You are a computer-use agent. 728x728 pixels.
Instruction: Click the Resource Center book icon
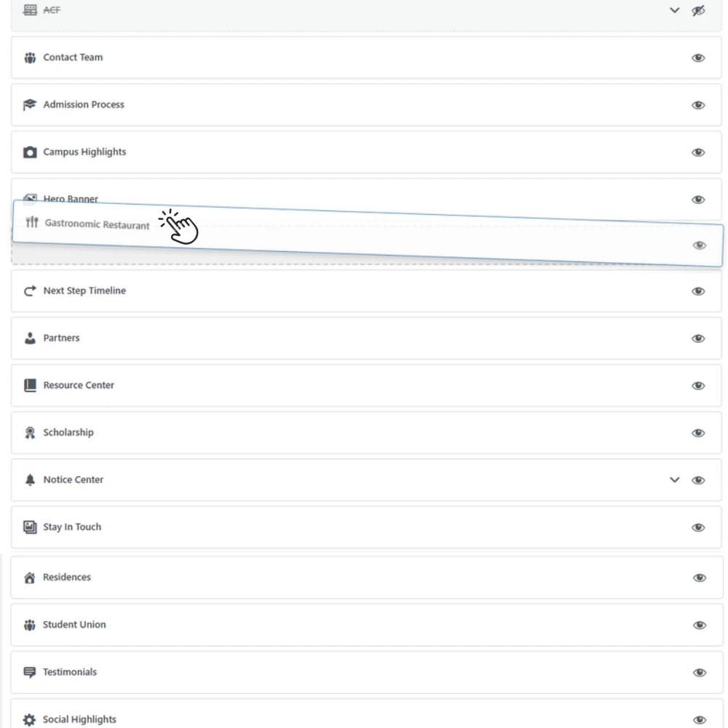[30, 385]
